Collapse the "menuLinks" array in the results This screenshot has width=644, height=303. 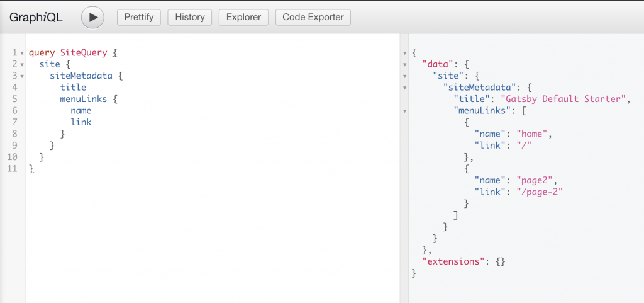point(404,110)
